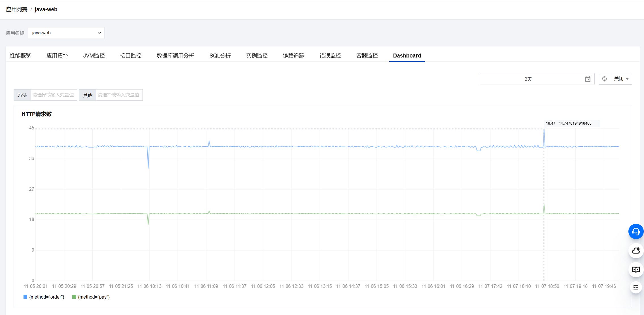644x315 pixels.
Task: Click the order peak at 18:47 on chart
Action: (544, 130)
